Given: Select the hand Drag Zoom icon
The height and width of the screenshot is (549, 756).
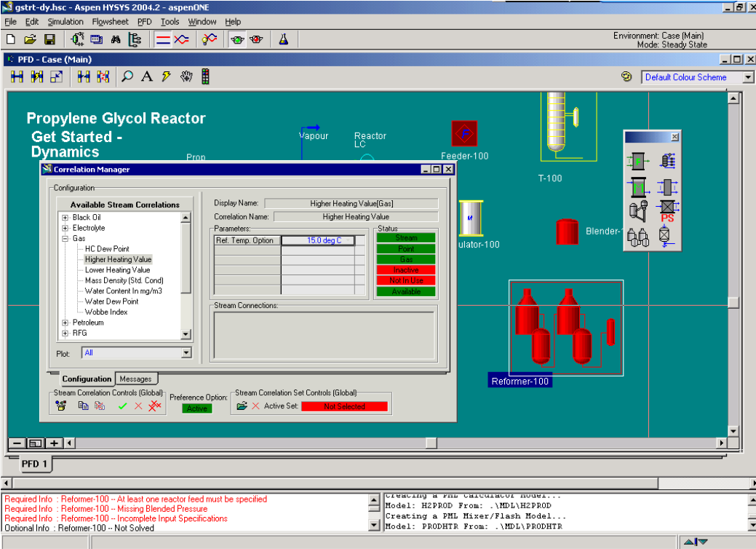Looking at the screenshot, I should point(186,76).
